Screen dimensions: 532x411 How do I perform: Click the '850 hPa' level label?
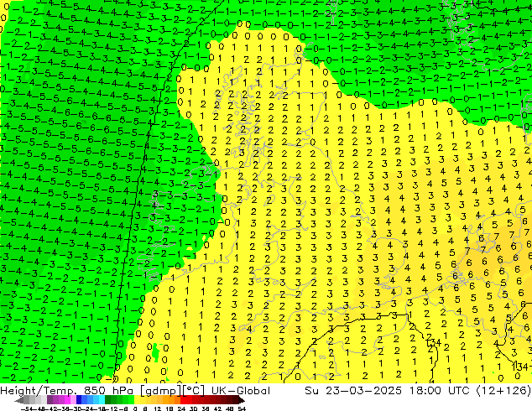tap(108, 391)
